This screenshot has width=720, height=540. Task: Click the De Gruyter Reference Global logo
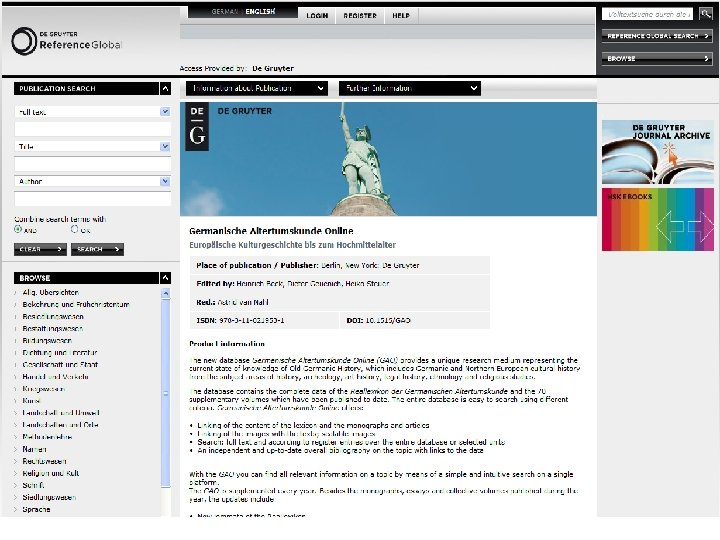coord(66,41)
